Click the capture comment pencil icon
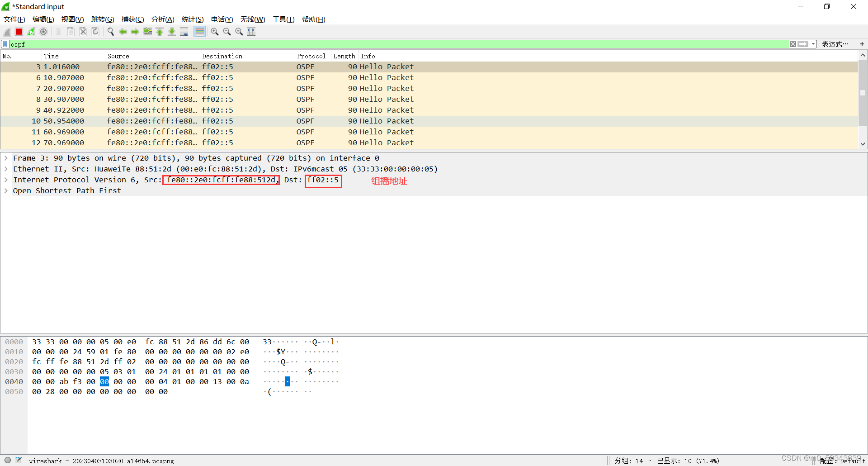The image size is (868, 466). click(x=19, y=460)
